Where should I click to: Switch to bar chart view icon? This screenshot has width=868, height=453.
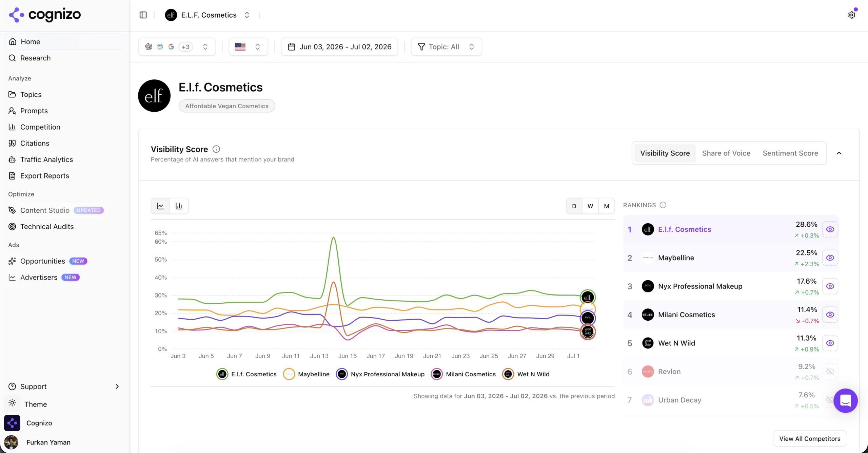click(x=179, y=206)
